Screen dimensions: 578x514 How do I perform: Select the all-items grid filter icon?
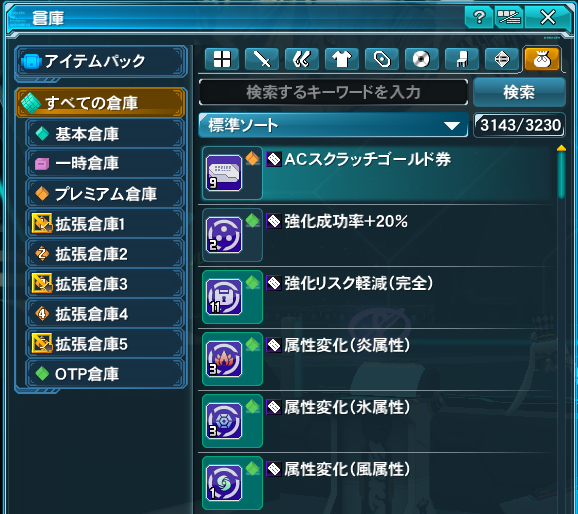click(x=222, y=59)
